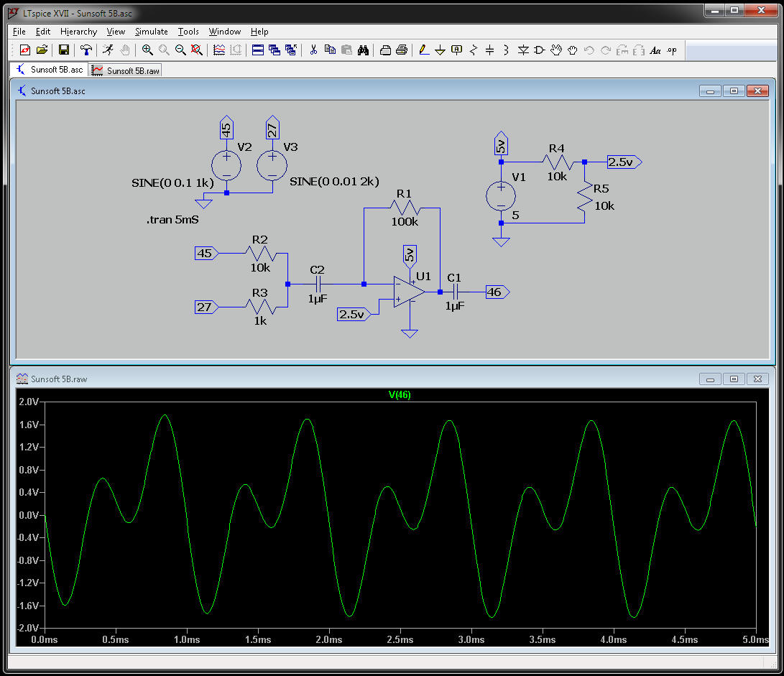The image size is (784, 676).
Task: Pick the Diode component tool
Action: [x=524, y=50]
